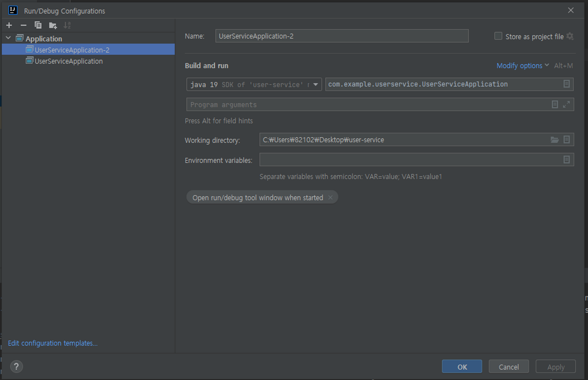The width and height of the screenshot is (588, 380).
Task: Open the Modify options dropdown
Action: coord(522,66)
